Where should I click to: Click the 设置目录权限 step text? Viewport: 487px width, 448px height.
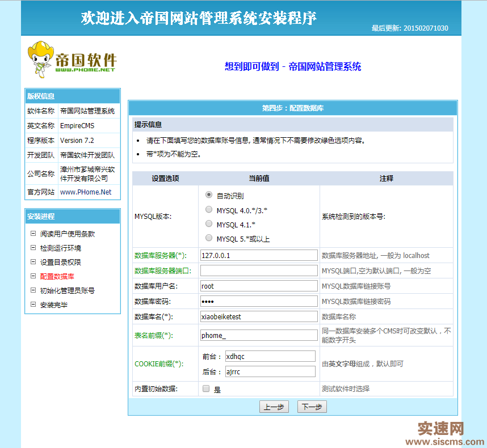61,263
